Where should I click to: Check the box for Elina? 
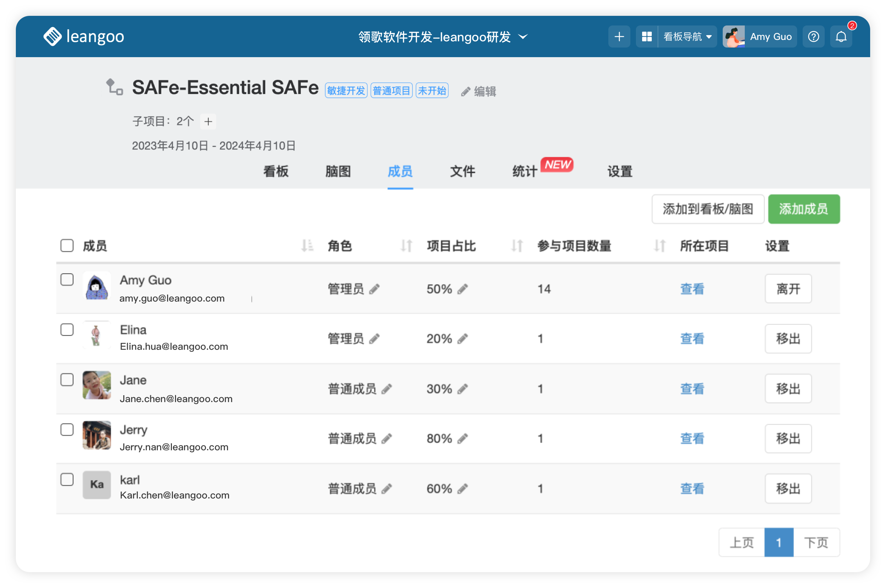67,329
